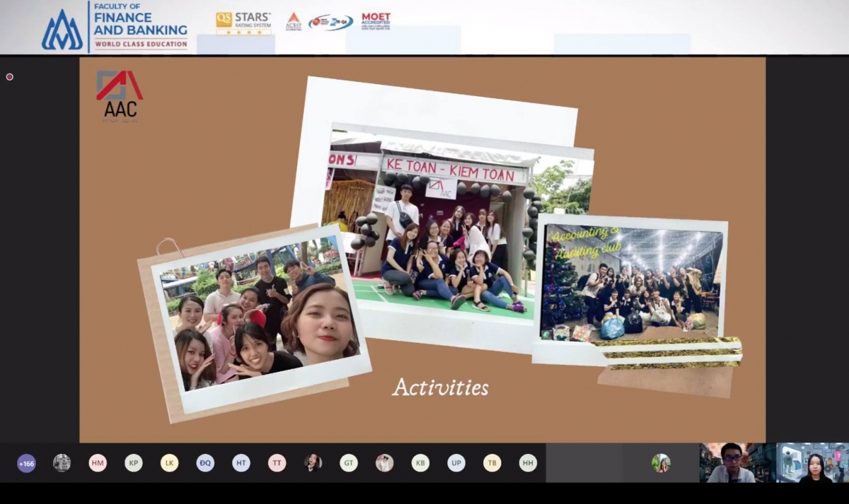Select the TB participant avatar
849x504 pixels.
point(492,463)
